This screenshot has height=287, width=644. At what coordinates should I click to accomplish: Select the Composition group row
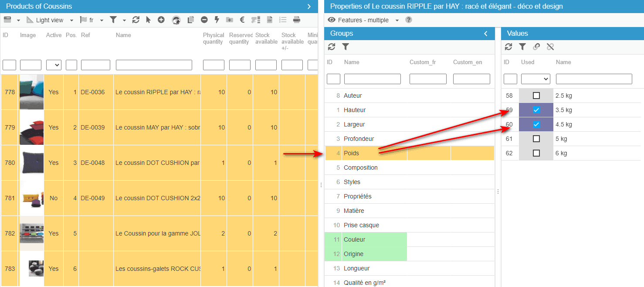coord(360,167)
